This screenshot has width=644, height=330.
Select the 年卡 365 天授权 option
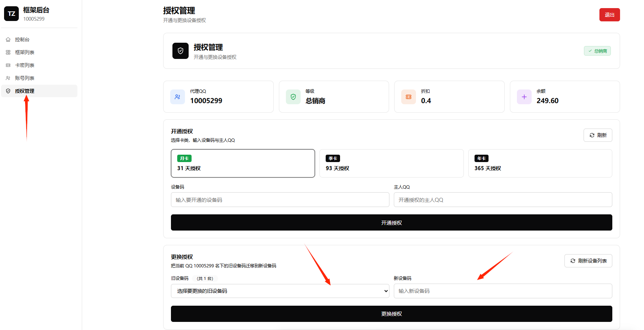coord(540,163)
